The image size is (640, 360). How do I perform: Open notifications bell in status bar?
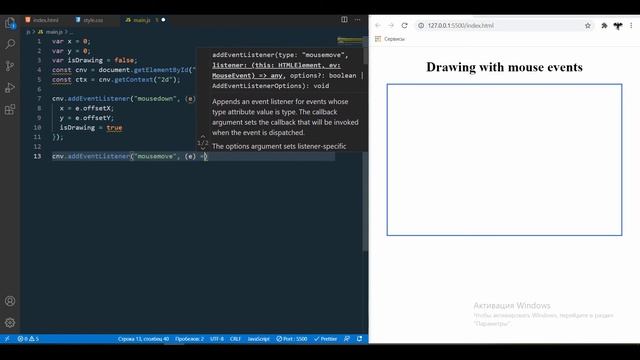(360, 339)
